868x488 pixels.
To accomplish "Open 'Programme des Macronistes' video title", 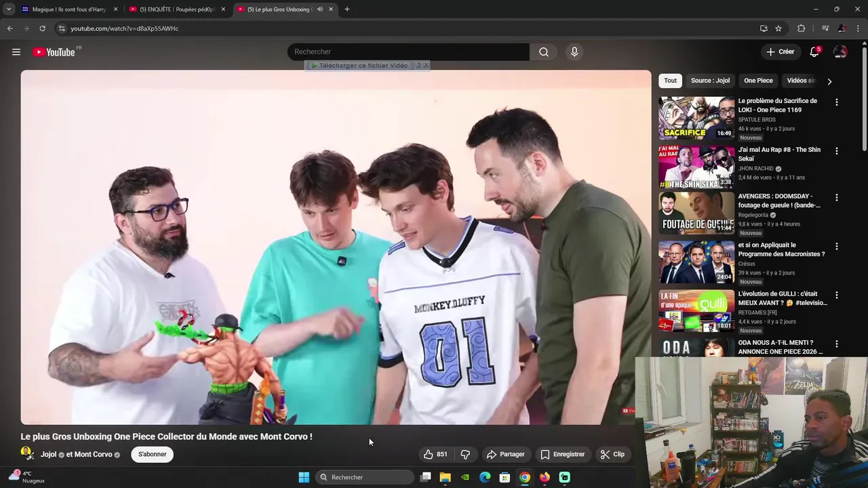I will [x=781, y=249].
